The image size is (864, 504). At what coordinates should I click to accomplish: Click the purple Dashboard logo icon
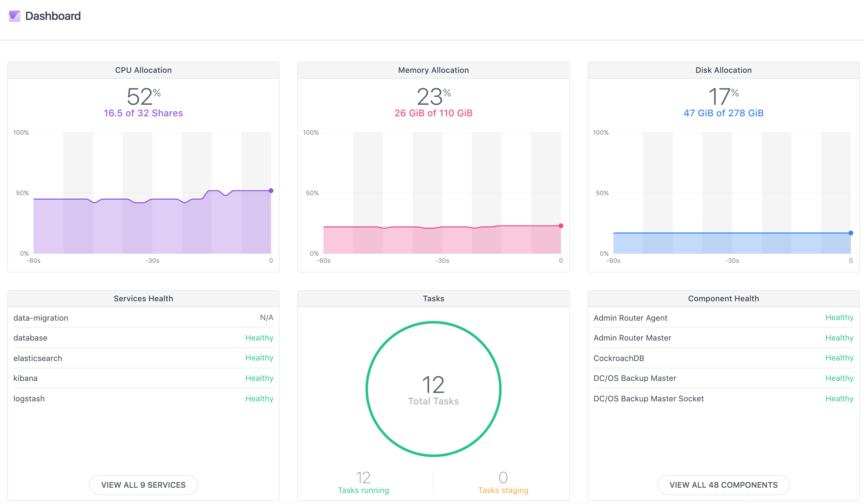(14, 16)
